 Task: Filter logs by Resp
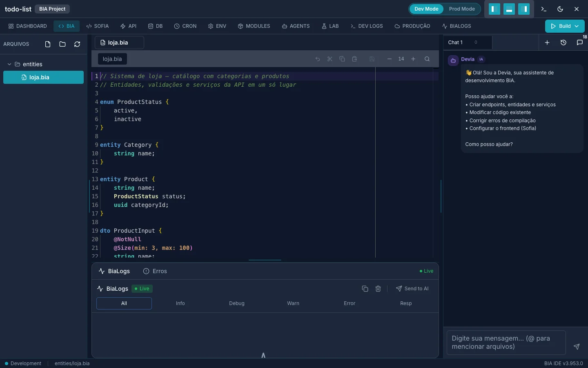[406, 303]
